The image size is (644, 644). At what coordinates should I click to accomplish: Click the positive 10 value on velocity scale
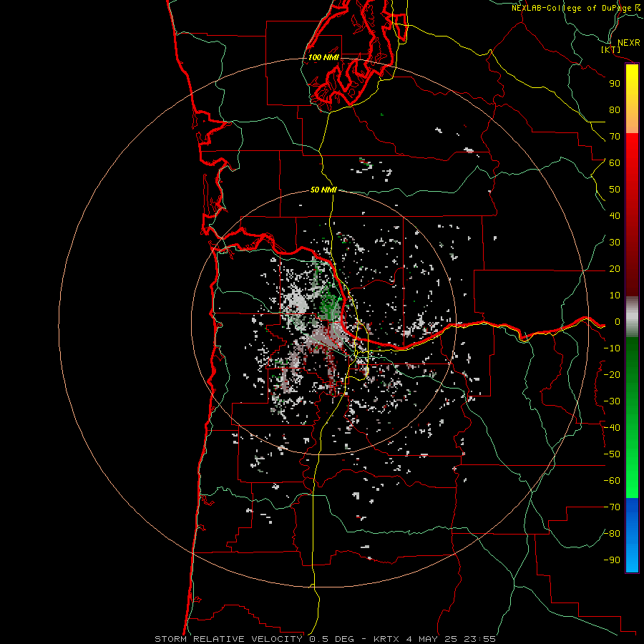tap(615, 296)
